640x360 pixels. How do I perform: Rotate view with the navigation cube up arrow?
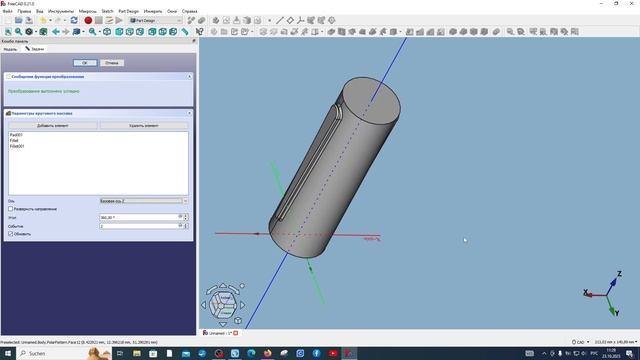click(223, 286)
